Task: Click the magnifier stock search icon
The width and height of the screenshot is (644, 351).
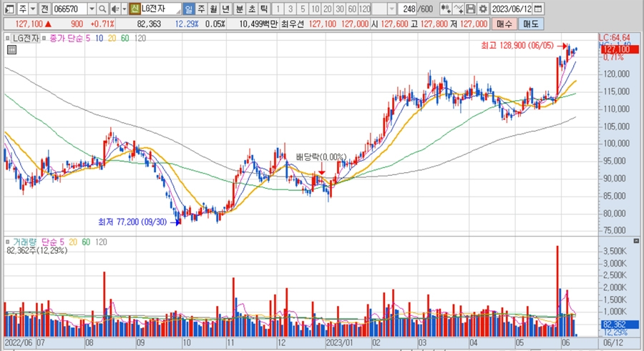Action: [x=102, y=9]
